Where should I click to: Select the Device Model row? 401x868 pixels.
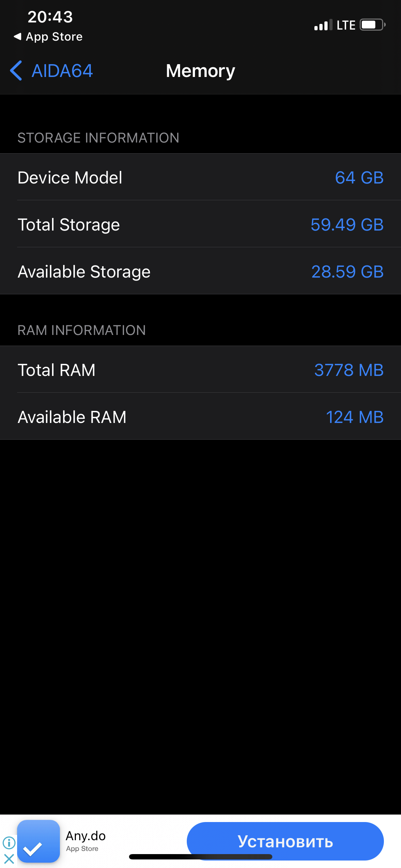[x=200, y=177]
